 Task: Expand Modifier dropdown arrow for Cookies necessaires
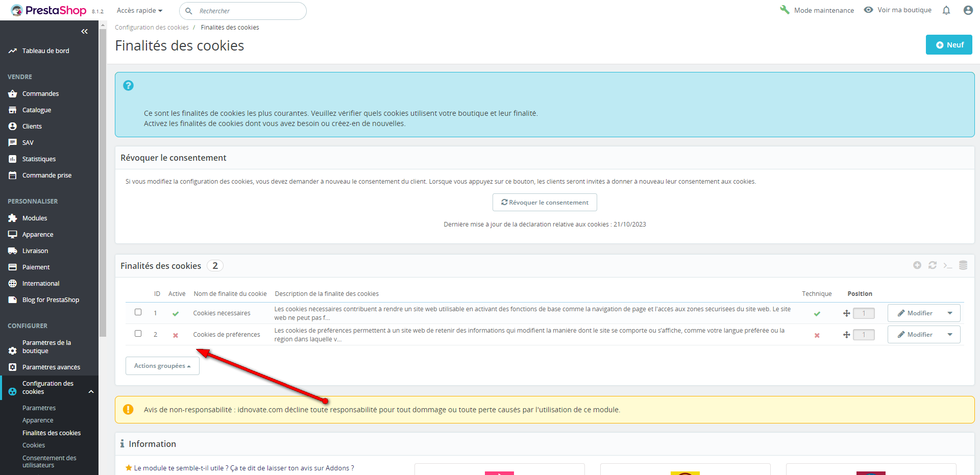tap(950, 313)
